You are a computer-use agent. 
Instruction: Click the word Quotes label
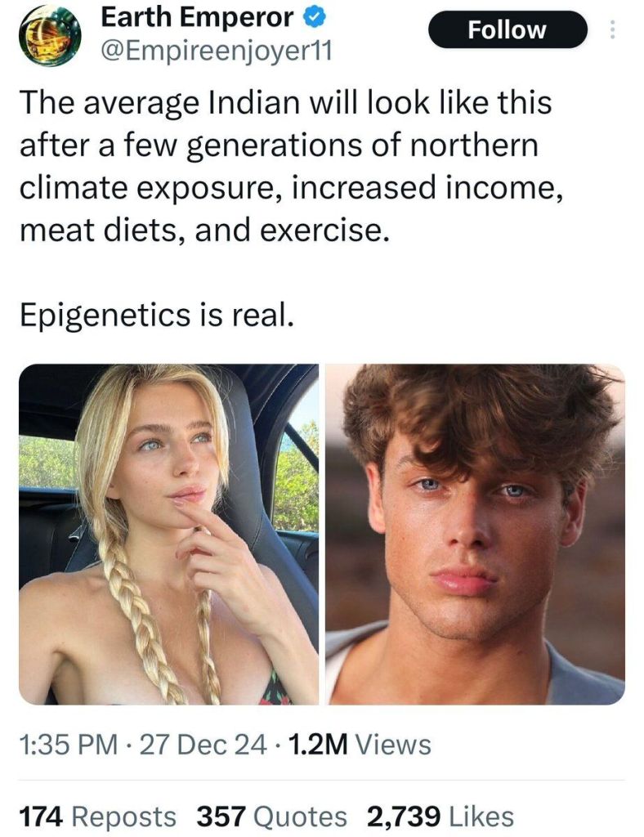300,817
